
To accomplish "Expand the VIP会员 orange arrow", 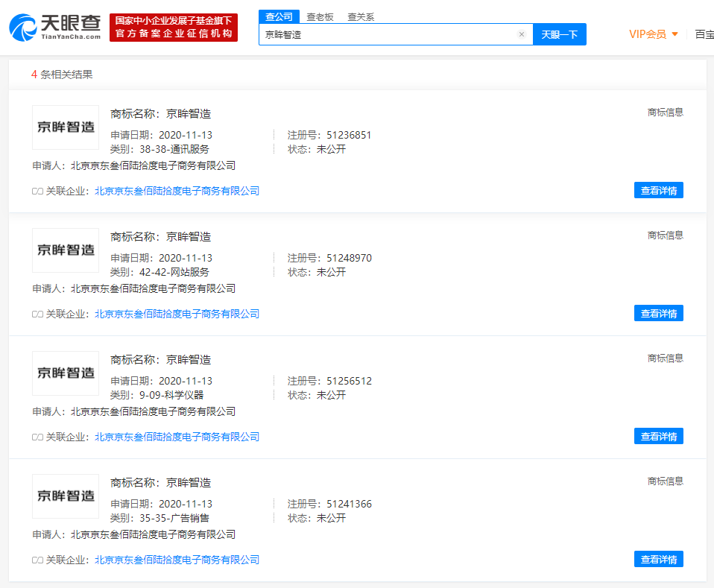I will (x=674, y=34).
